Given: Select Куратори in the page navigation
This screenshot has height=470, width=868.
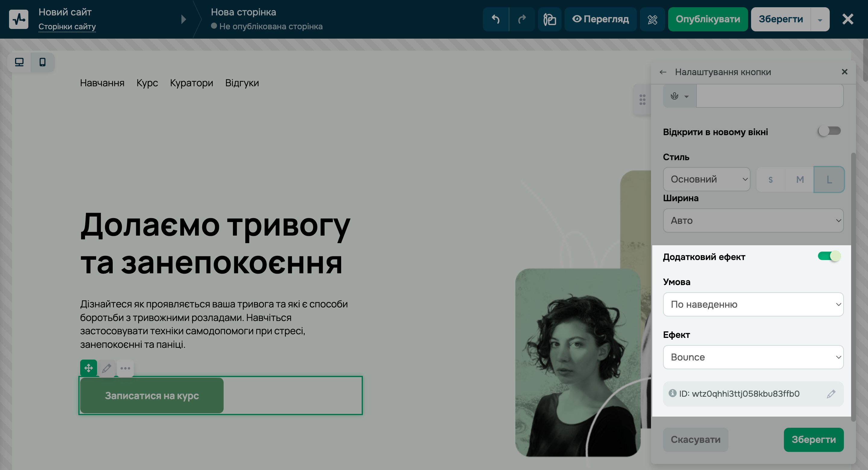Looking at the screenshot, I should tap(192, 83).
